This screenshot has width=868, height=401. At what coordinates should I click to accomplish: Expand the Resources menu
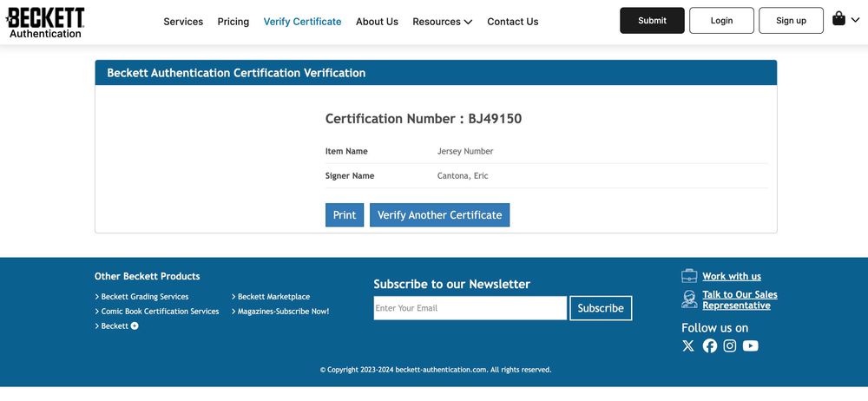tap(443, 22)
